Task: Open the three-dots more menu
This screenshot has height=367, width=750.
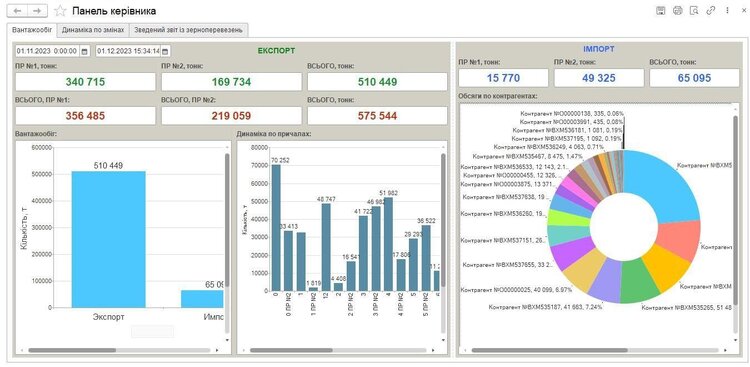Action: click(x=728, y=11)
